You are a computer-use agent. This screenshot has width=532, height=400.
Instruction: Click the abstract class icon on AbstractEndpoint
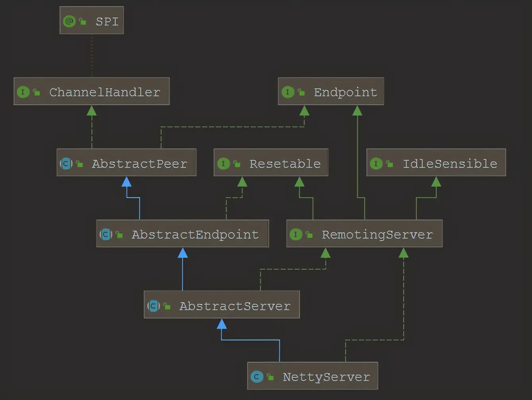coord(106,235)
